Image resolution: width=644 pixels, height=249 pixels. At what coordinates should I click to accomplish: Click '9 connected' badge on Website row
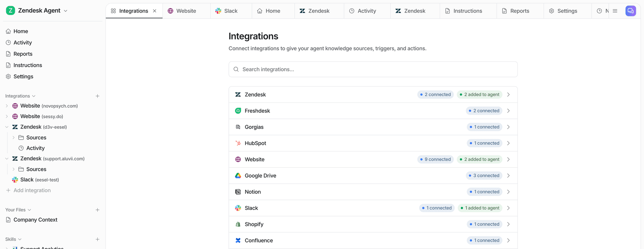(435, 160)
